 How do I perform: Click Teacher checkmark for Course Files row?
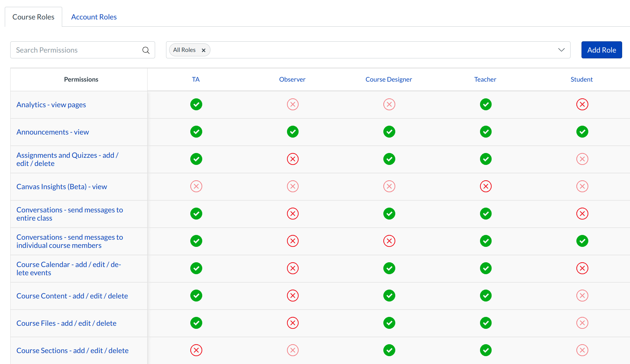tap(485, 323)
